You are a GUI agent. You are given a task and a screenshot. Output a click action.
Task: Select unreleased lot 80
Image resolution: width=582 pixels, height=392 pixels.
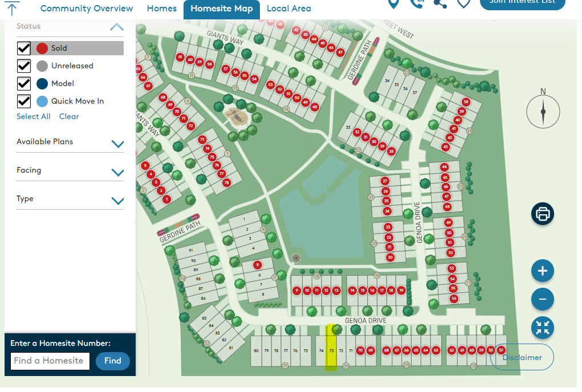pyautogui.click(x=256, y=350)
